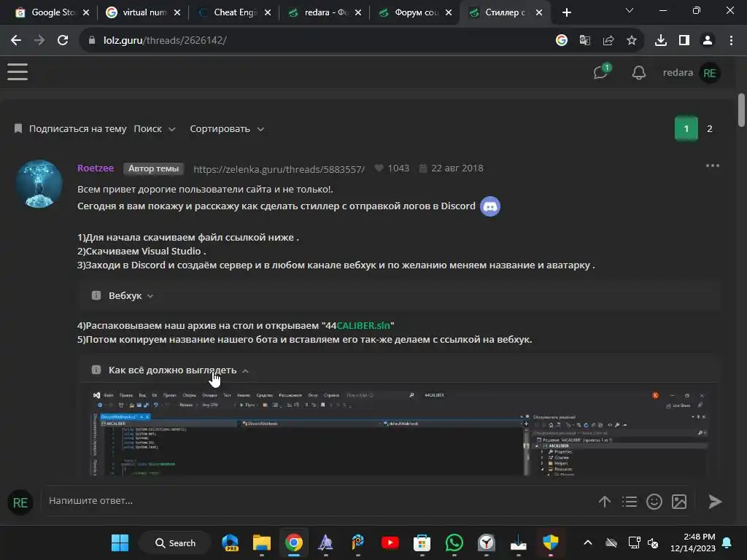Reload the page with the refresh icon
The height and width of the screenshot is (560, 747).
(x=63, y=41)
